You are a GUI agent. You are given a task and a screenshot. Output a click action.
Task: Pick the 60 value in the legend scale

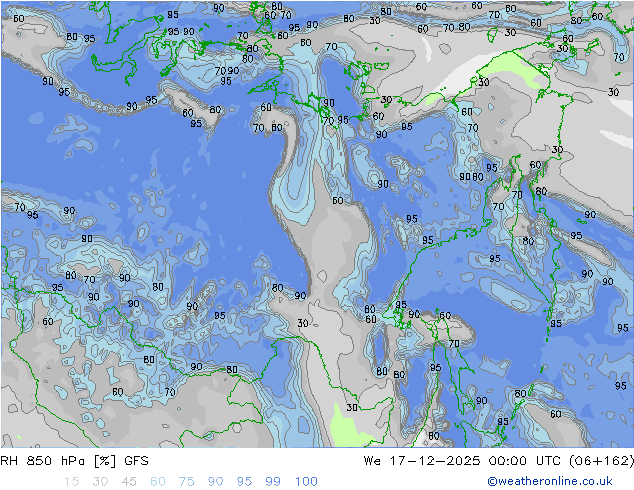point(158,482)
